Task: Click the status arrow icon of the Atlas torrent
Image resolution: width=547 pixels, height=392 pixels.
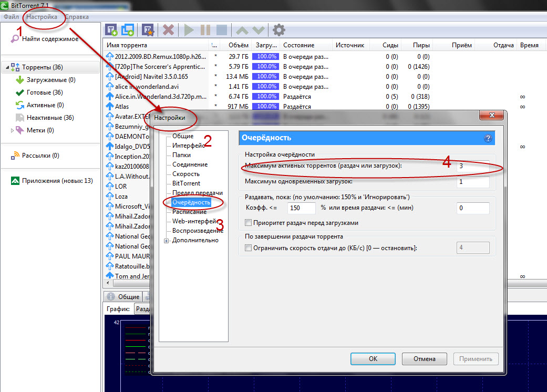Action: point(110,106)
